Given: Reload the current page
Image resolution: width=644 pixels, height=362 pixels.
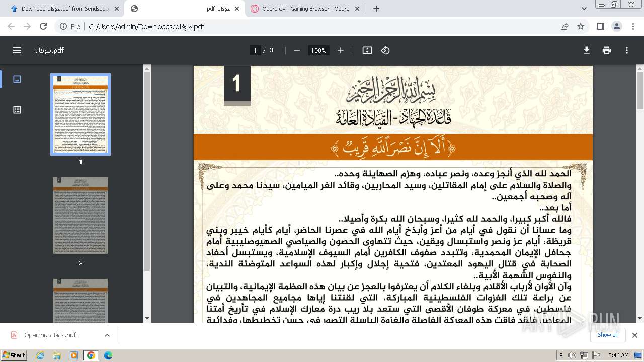Looking at the screenshot, I should [43, 26].
